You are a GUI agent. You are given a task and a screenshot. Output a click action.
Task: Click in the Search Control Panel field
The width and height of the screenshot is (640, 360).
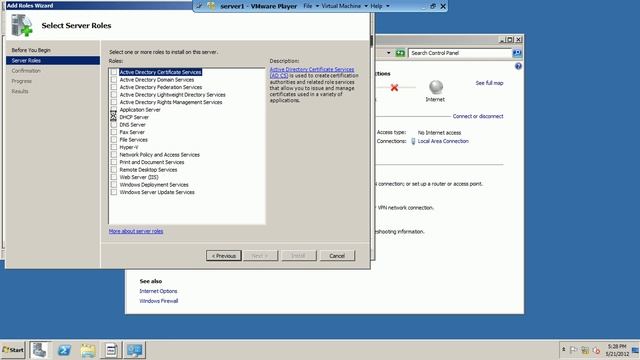(x=460, y=53)
